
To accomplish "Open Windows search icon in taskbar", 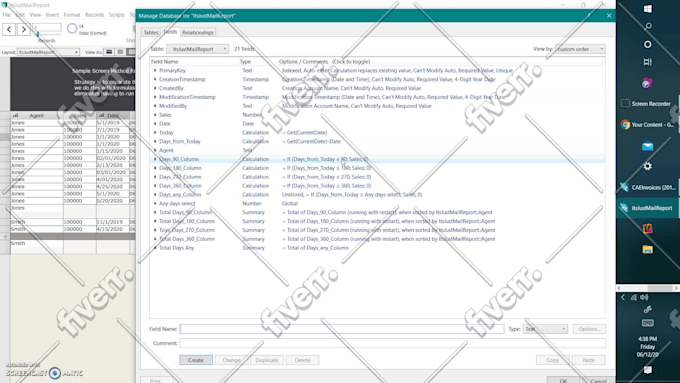I will [647, 26].
